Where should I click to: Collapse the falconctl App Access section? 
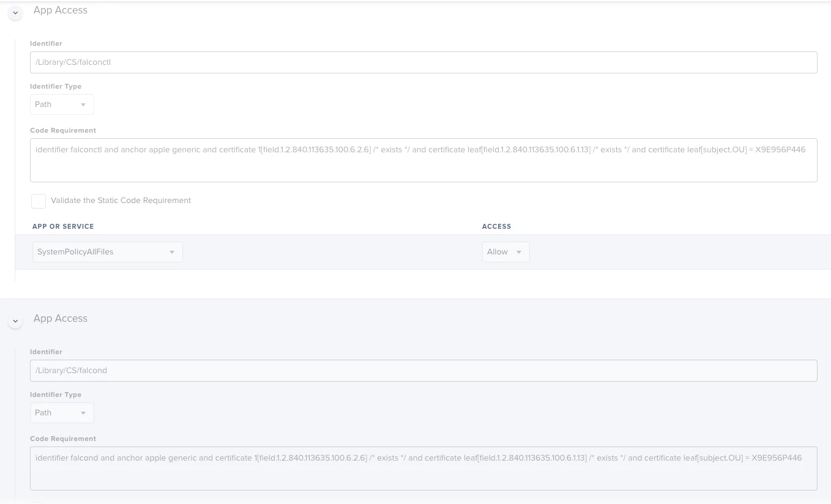(x=15, y=12)
